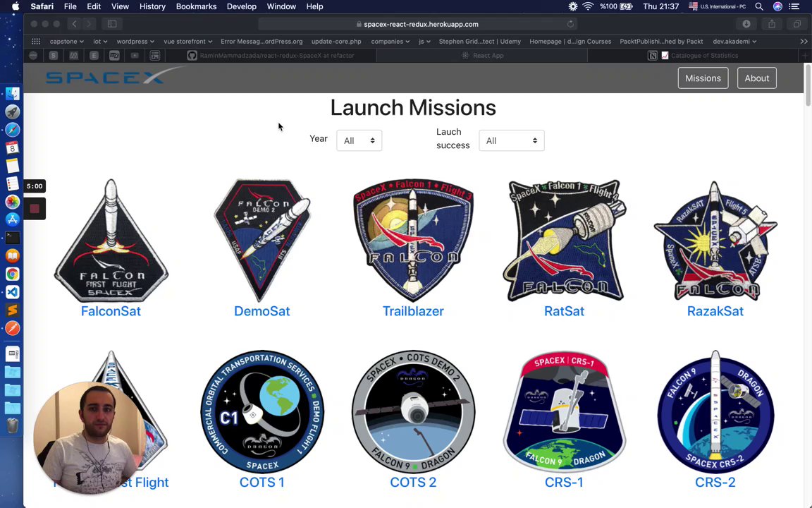Screen dimensions: 812x508
Task: Click the Safari address bar
Action: coord(417,24)
